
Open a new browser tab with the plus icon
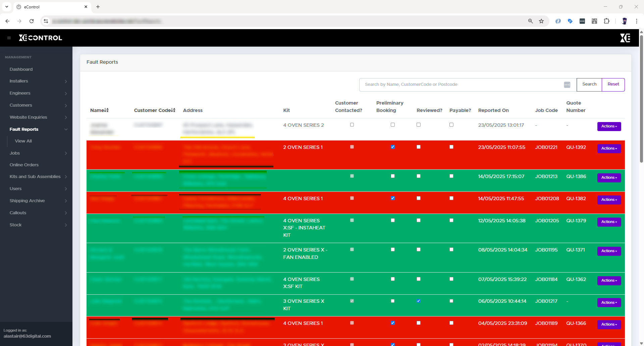click(98, 7)
